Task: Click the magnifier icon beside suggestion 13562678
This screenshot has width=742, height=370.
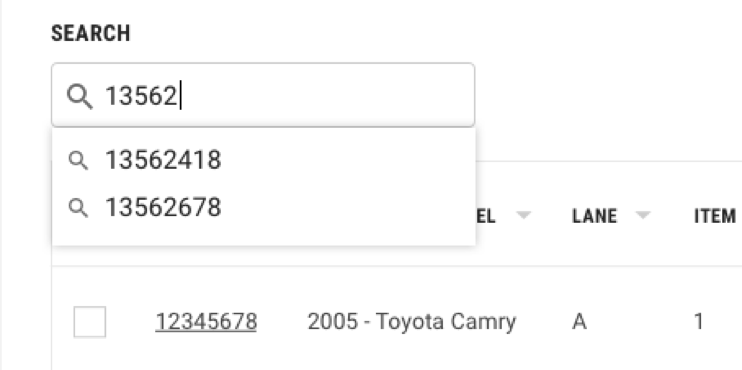Action: 78,208
